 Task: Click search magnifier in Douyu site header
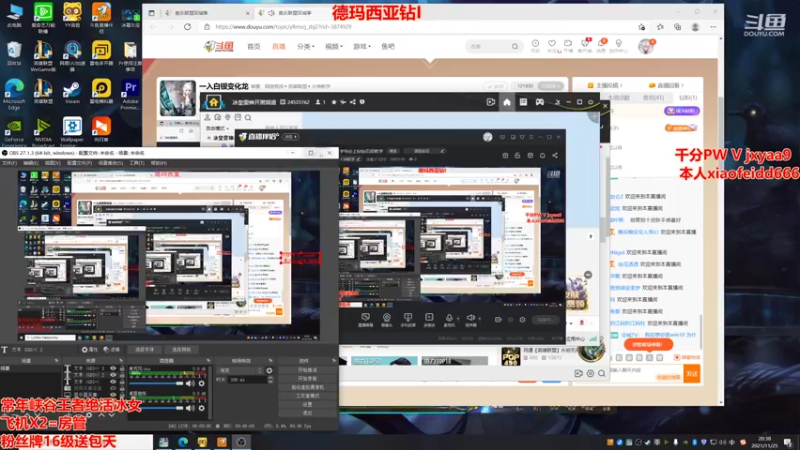(515, 46)
